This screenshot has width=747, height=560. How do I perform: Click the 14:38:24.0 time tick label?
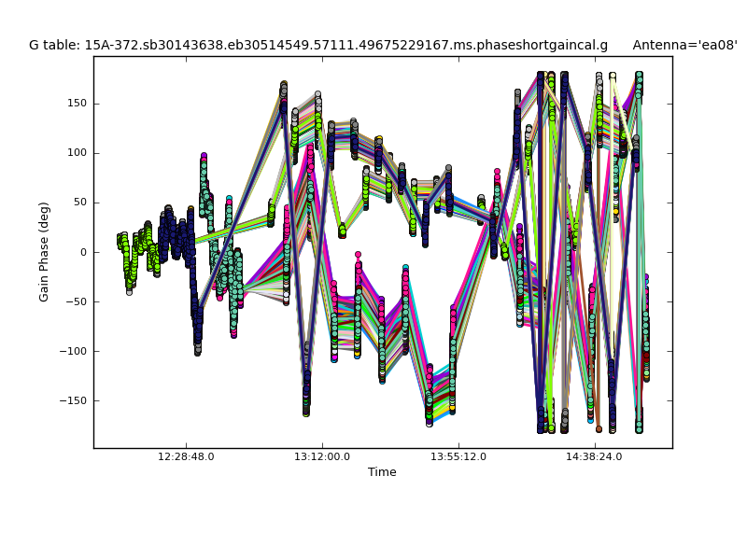pos(596,457)
